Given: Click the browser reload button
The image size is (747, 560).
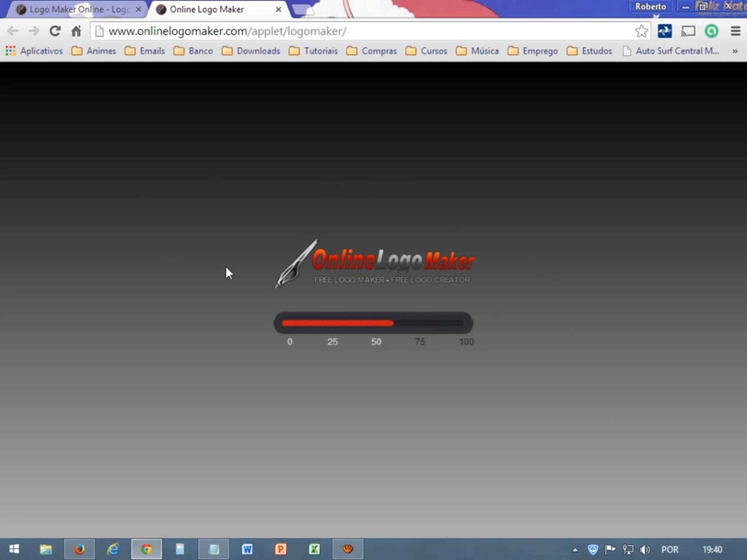Looking at the screenshot, I should (55, 31).
